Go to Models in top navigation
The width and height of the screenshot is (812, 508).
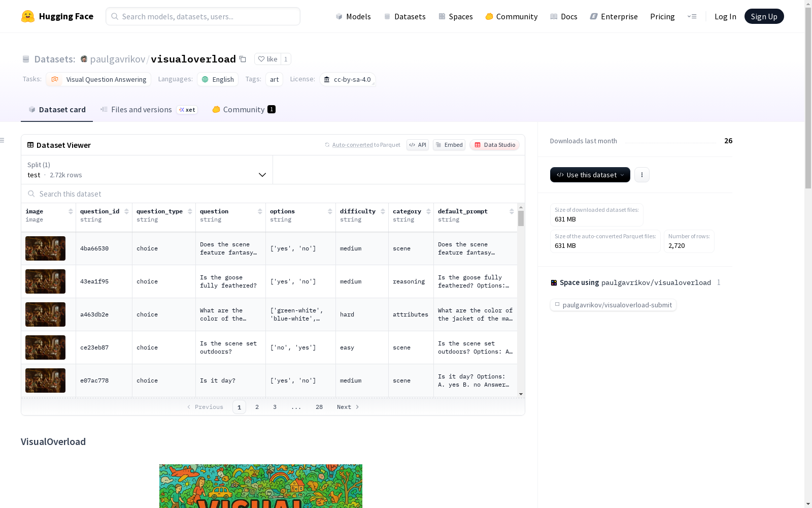pyautogui.click(x=353, y=16)
